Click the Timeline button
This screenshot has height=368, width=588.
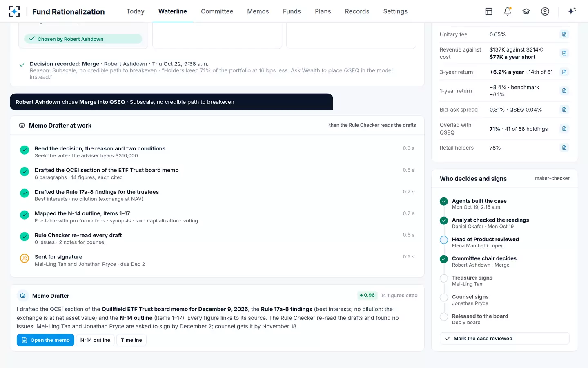tap(131, 340)
